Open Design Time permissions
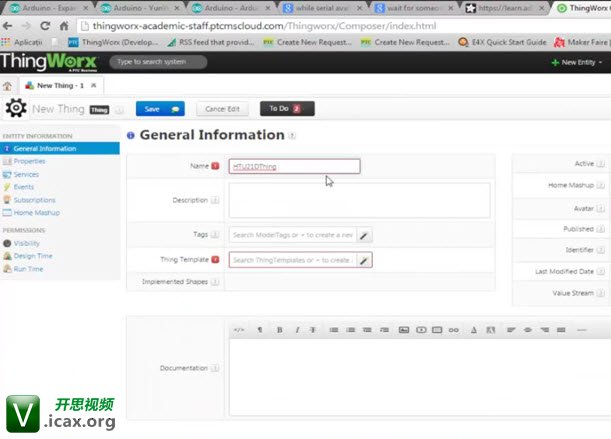Screen dimensions: 611x439 coord(33,256)
